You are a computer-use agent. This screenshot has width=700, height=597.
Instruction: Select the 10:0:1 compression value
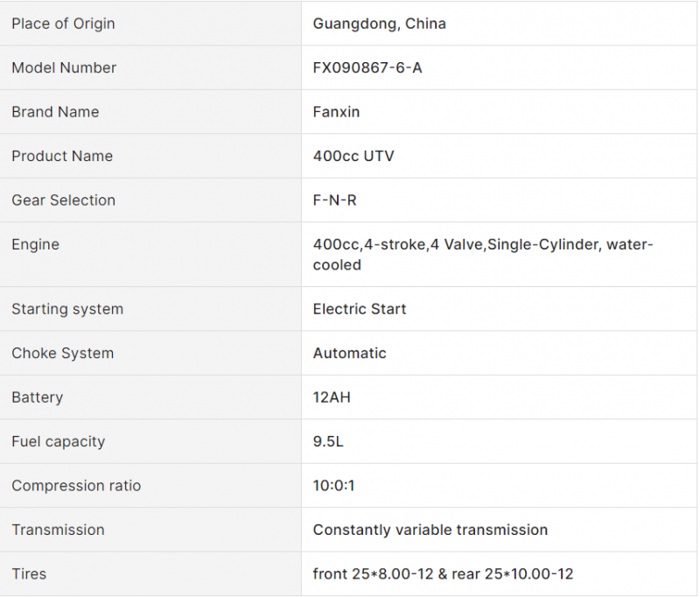[x=333, y=486]
